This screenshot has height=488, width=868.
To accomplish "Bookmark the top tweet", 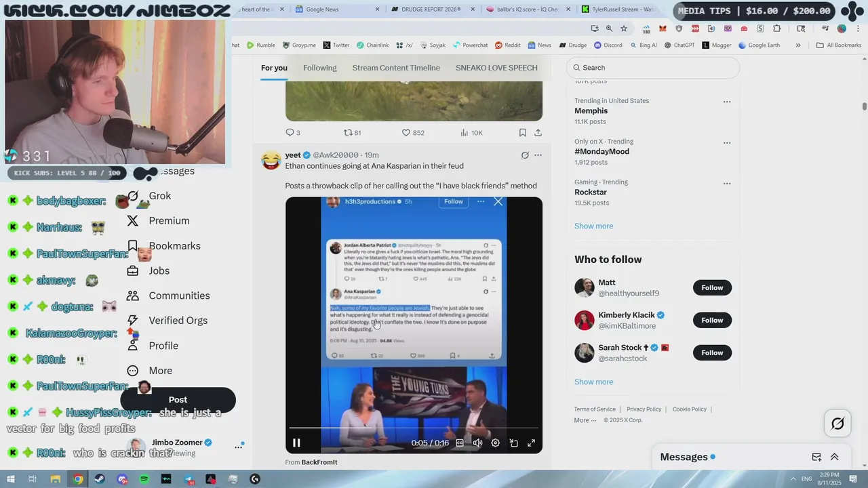I will 522,133.
